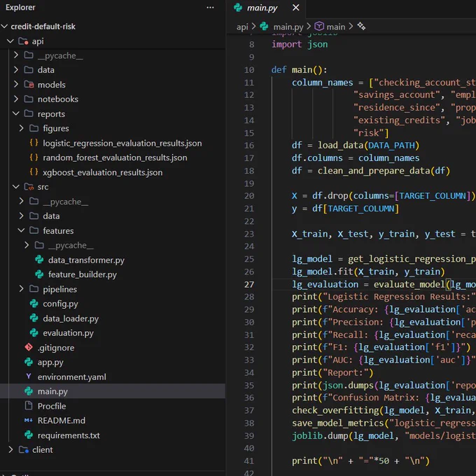Click the reports folder icon
476x476 pixels.
coord(29,113)
